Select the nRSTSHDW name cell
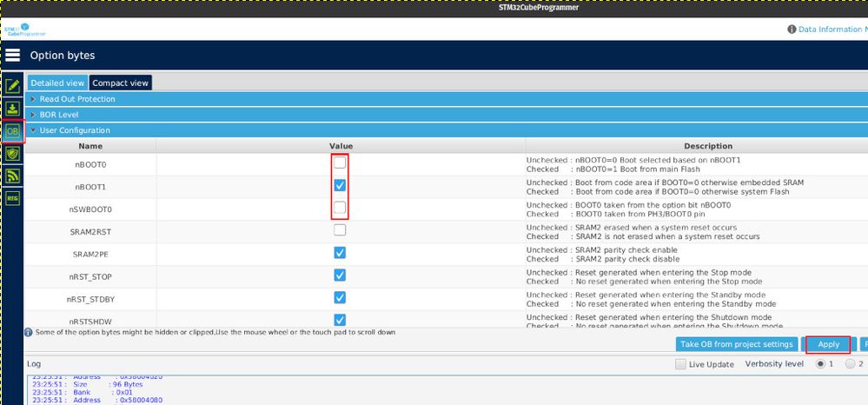Image resolution: width=868 pixels, height=405 pixels. click(x=90, y=321)
